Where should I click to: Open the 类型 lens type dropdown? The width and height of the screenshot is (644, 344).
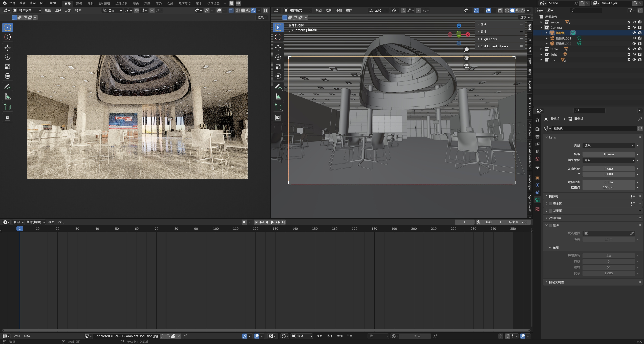[609, 145]
